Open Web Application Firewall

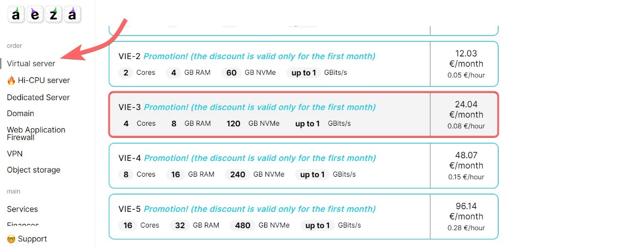click(x=36, y=133)
